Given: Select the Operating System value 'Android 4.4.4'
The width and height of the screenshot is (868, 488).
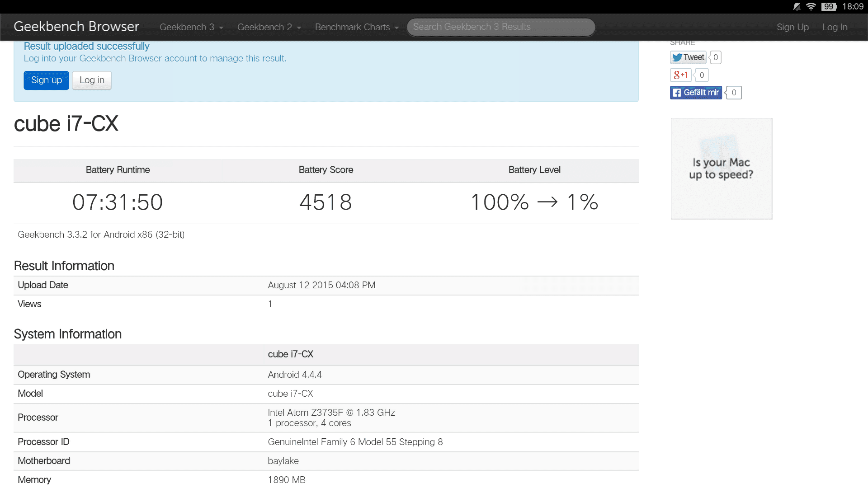Looking at the screenshot, I should click(x=295, y=375).
